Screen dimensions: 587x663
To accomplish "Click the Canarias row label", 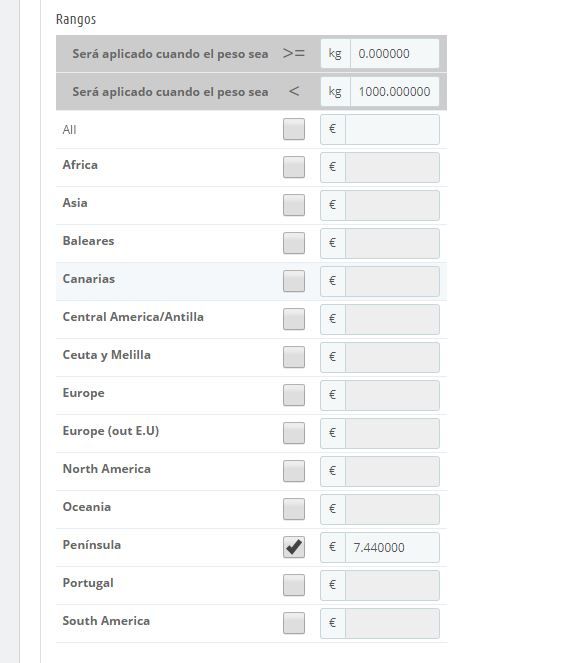I will click(89, 279).
